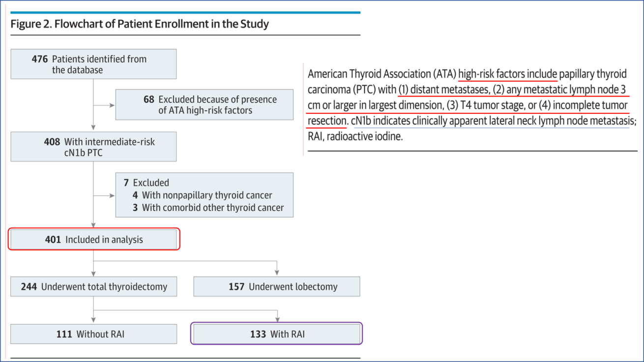
Task: Click the 157 Underwent lobectomy box
Action: click(x=277, y=286)
